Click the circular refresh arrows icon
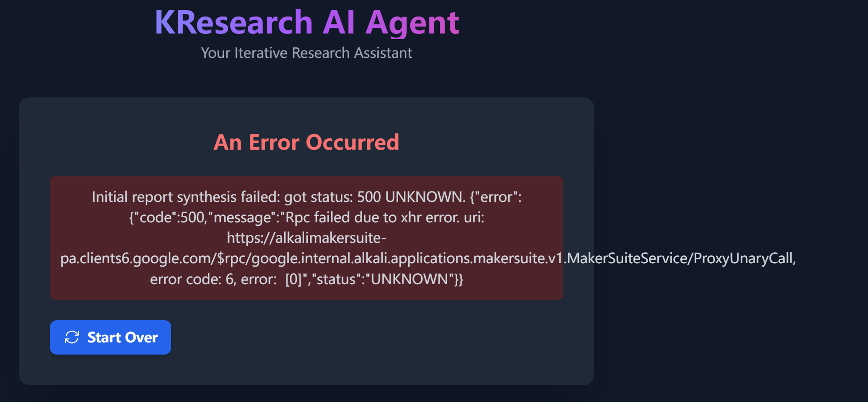868x402 pixels. [x=72, y=337]
